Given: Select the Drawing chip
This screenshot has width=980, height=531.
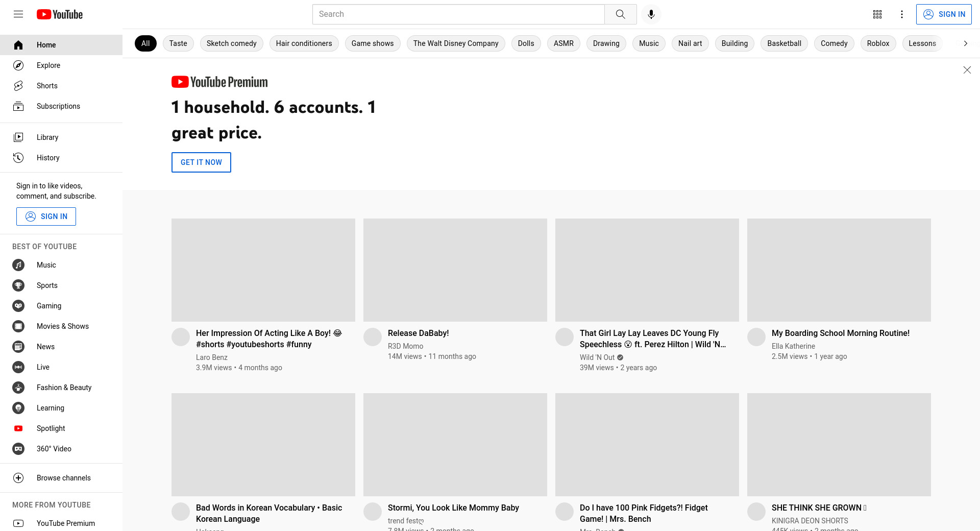Looking at the screenshot, I should click(606, 43).
